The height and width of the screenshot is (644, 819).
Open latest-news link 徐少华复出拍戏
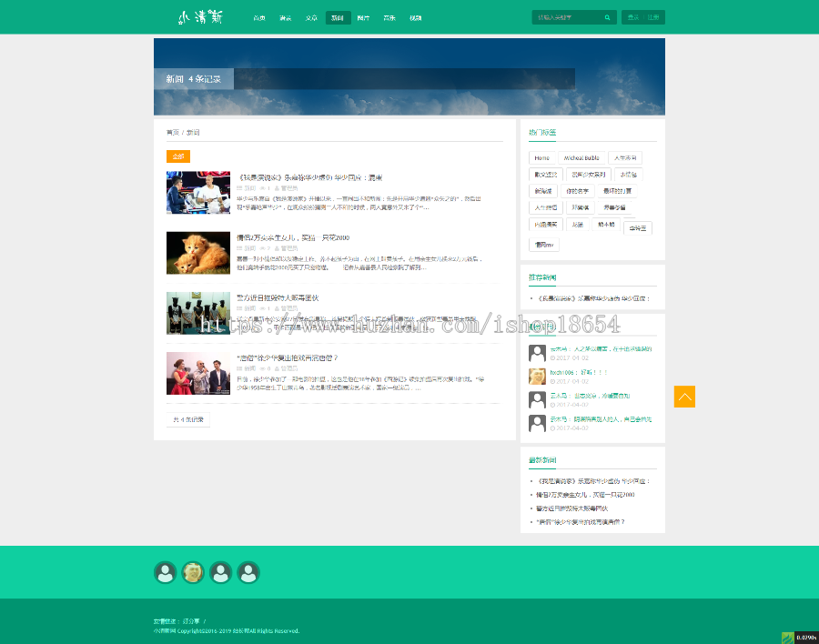(x=581, y=522)
